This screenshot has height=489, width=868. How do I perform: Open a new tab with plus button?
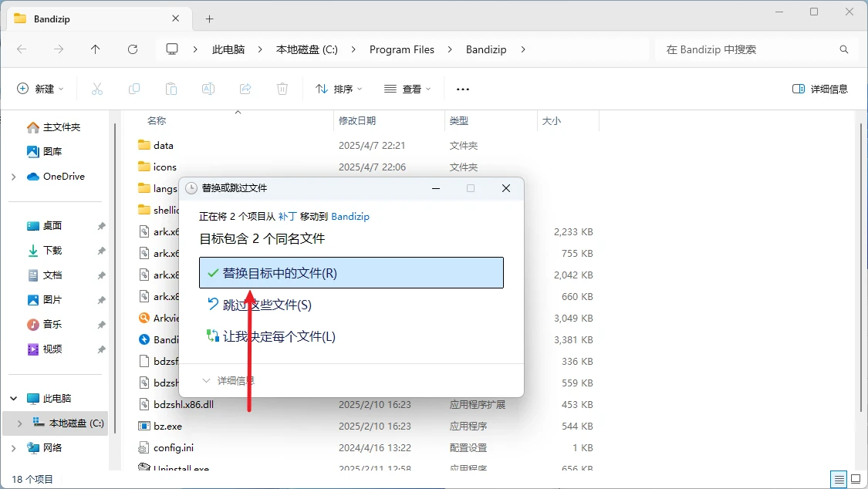[x=209, y=19]
